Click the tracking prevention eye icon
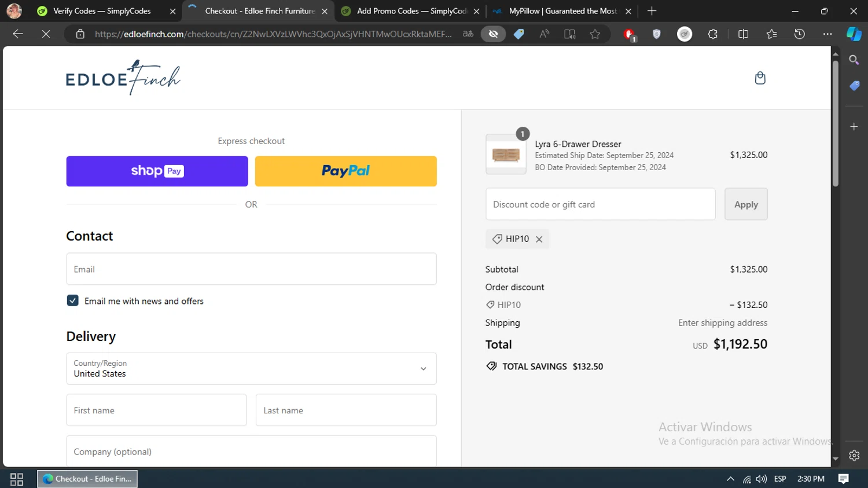The height and width of the screenshot is (488, 868). click(x=494, y=34)
